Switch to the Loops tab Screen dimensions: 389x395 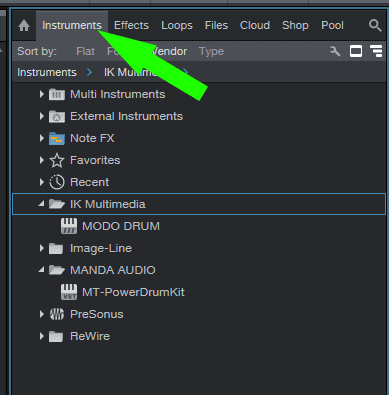tap(177, 25)
